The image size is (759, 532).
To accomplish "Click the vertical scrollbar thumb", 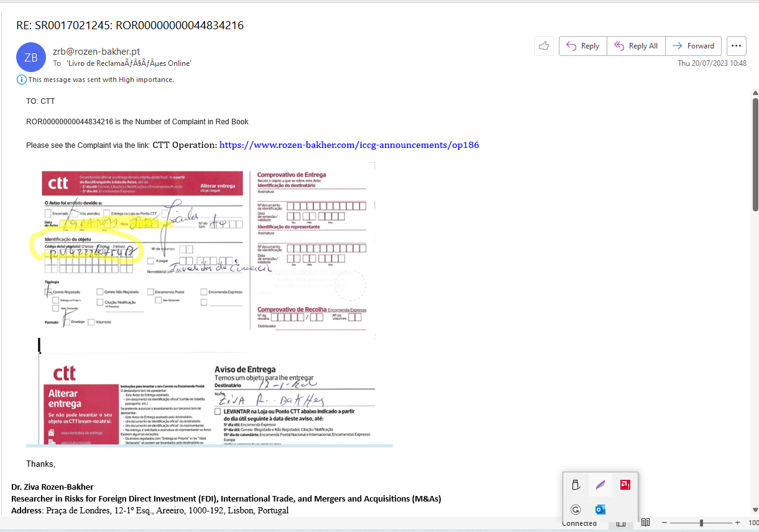I will [x=755, y=154].
